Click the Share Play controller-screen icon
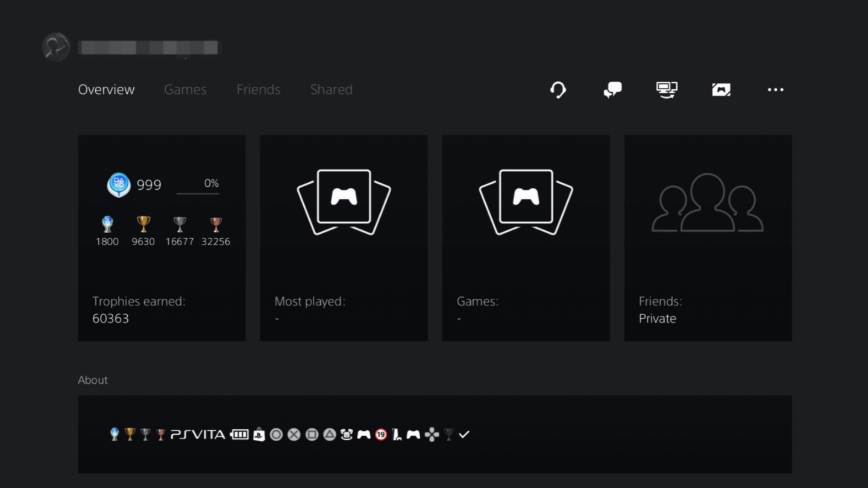Viewport: 868px width, 488px height. pos(721,90)
